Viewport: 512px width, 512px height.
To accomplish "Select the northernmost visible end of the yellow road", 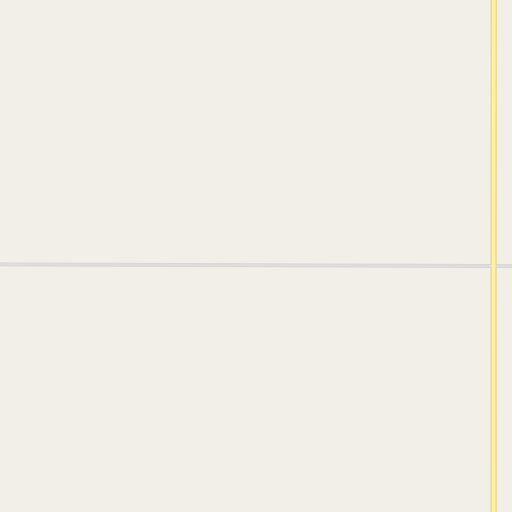I will point(494,2).
